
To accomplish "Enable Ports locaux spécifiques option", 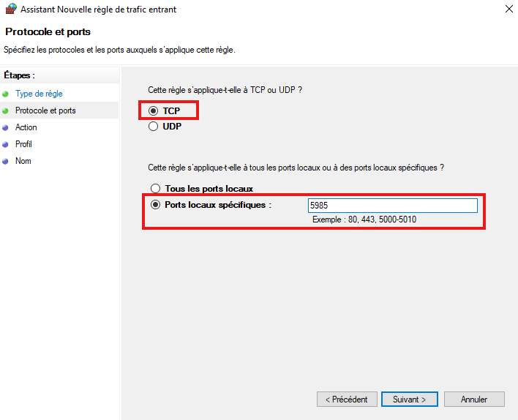I will pos(155,205).
